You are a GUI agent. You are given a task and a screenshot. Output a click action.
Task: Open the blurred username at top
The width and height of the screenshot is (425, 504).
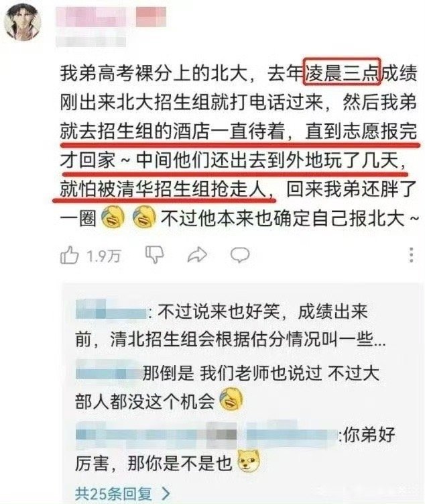click(x=111, y=17)
